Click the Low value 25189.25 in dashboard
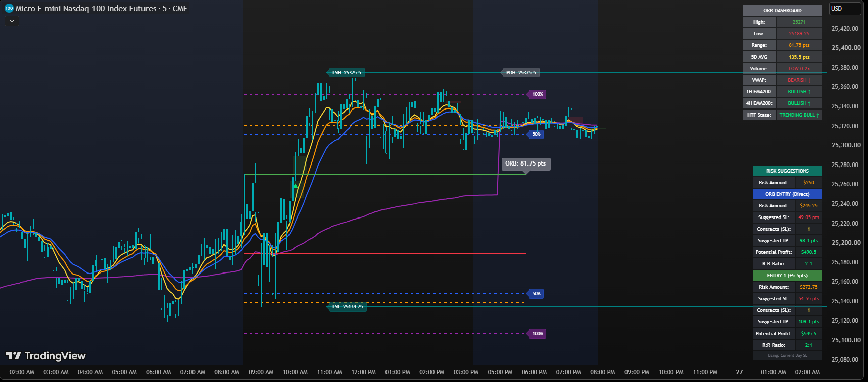Image resolution: width=868 pixels, height=382 pixels. [799, 34]
